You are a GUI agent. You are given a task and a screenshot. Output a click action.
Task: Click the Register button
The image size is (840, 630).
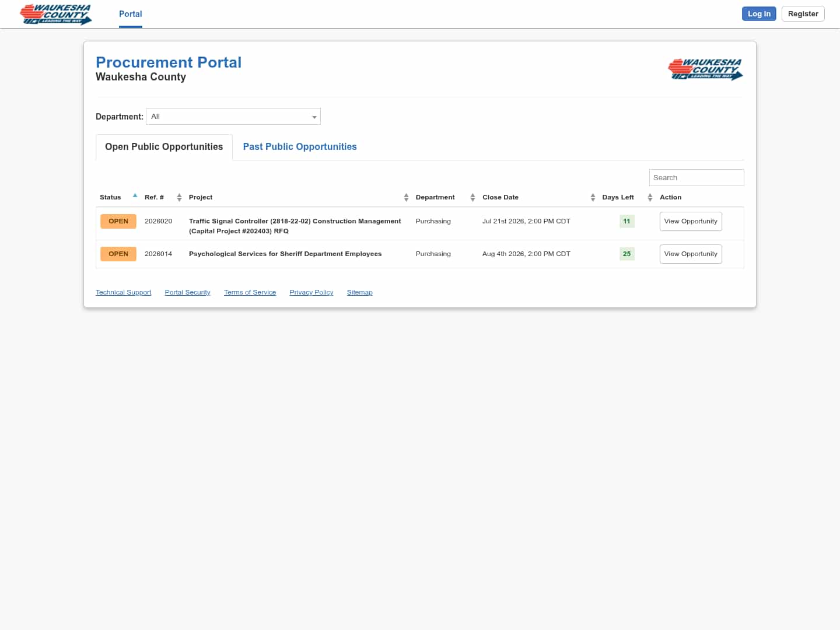tap(803, 14)
